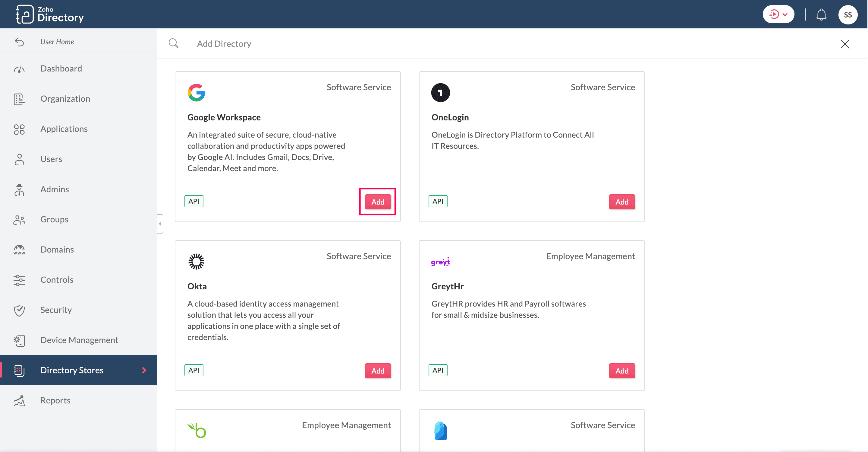Click Add button for Okta
Image resolution: width=868 pixels, height=452 pixels.
pos(377,371)
